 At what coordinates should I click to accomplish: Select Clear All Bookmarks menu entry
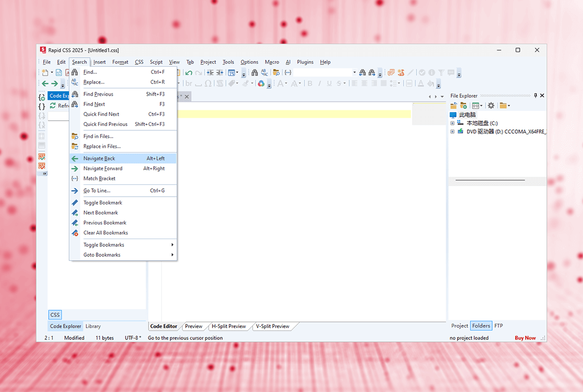coord(123,232)
